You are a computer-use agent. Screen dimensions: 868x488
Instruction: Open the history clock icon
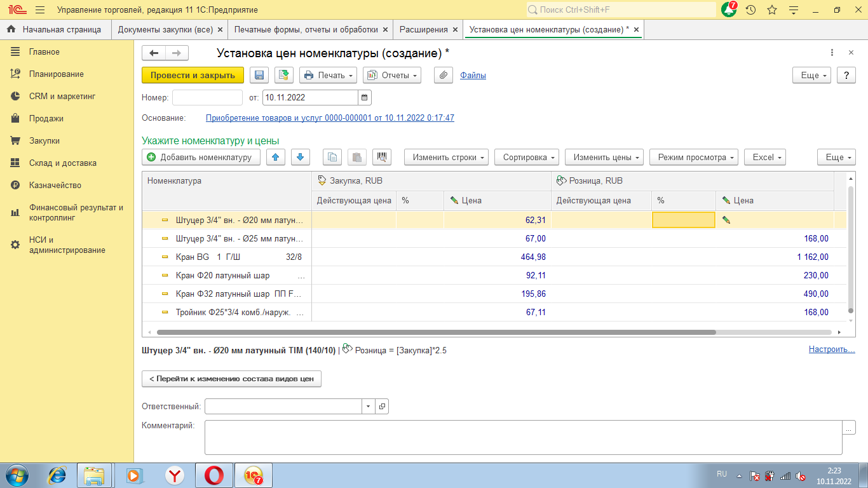tap(750, 10)
